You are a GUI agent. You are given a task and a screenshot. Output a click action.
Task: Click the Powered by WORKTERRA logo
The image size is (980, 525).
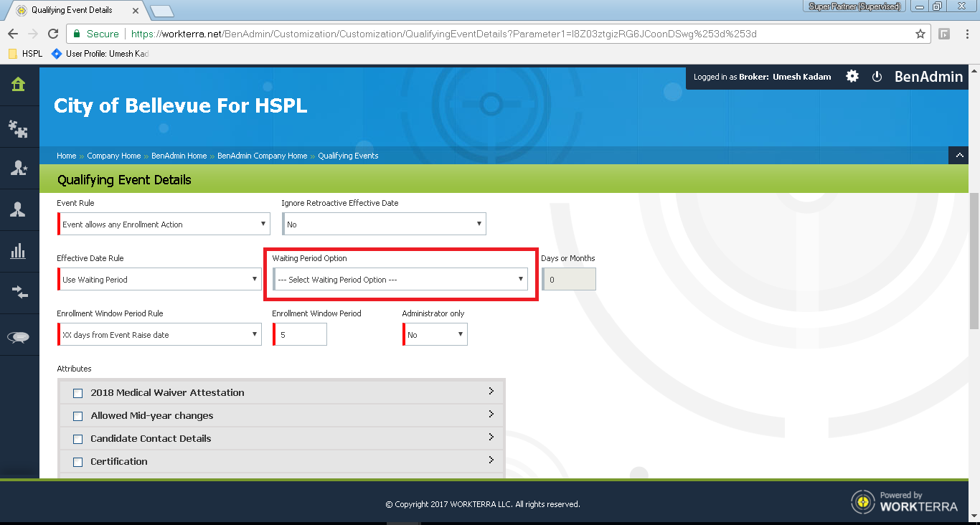click(x=905, y=501)
